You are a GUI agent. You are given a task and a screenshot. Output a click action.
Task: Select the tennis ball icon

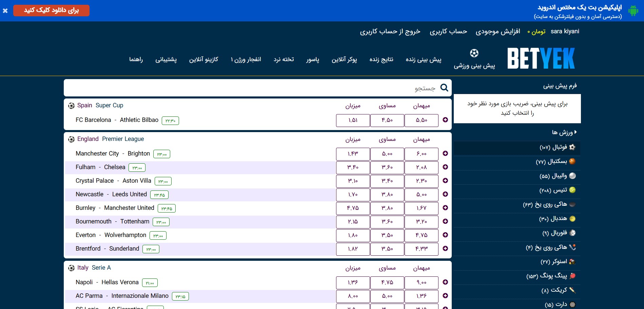pyautogui.click(x=572, y=190)
